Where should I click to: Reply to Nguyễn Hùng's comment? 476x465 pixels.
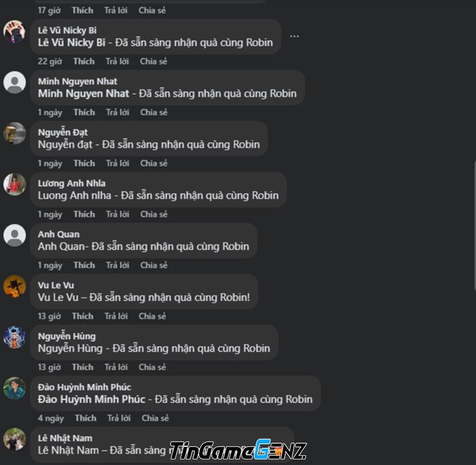click(116, 367)
